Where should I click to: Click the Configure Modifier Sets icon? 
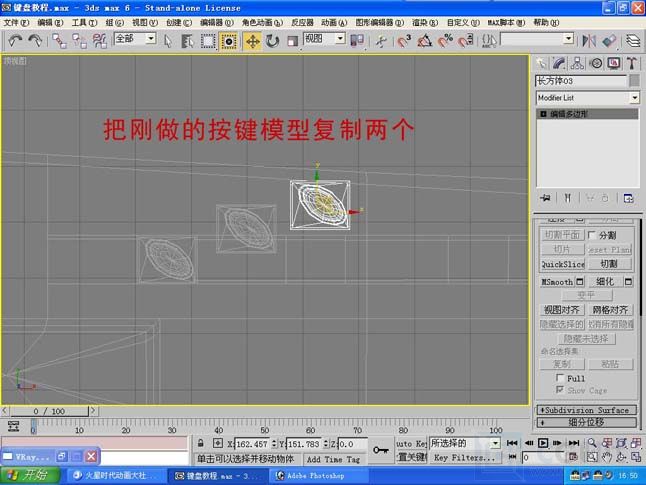[x=628, y=198]
